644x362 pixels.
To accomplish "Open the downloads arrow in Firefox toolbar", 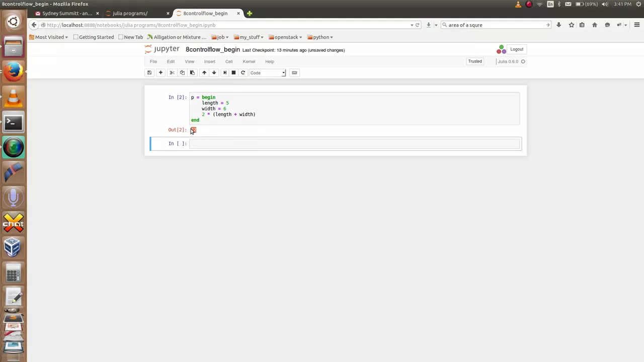I will pos(558,25).
